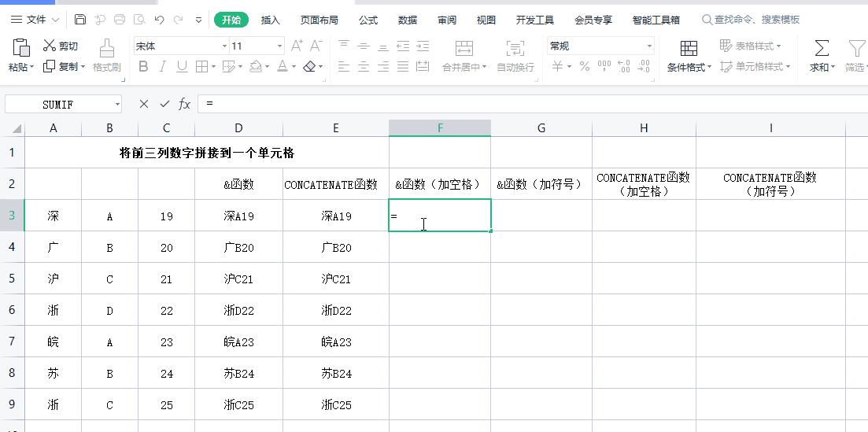Click the Conditional Formatting (条件格式) icon
This screenshot has width=868, height=432.
(x=689, y=48)
